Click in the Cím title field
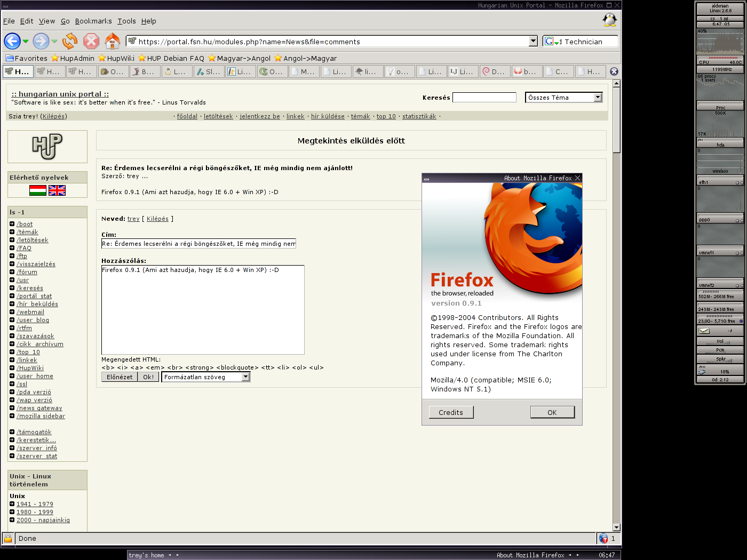This screenshot has width=747, height=560. pyautogui.click(x=198, y=244)
